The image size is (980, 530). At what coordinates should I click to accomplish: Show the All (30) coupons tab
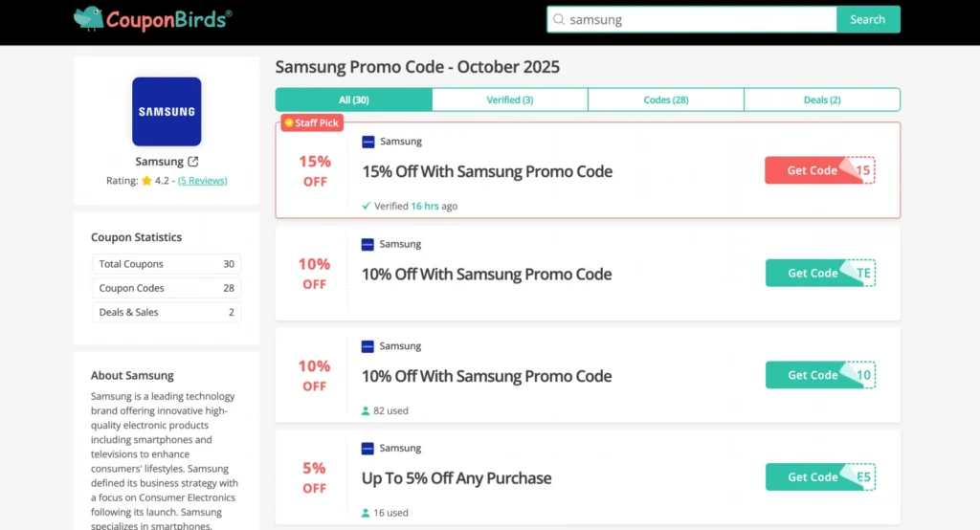tap(353, 99)
